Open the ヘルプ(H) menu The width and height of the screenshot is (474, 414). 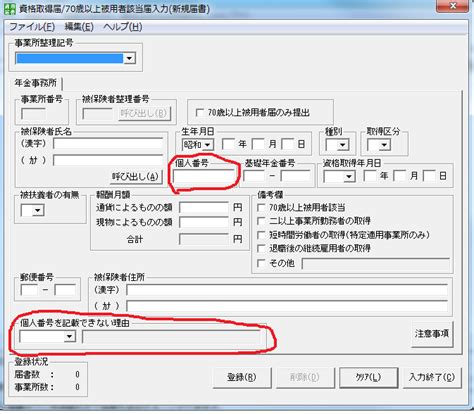[x=123, y=27]
